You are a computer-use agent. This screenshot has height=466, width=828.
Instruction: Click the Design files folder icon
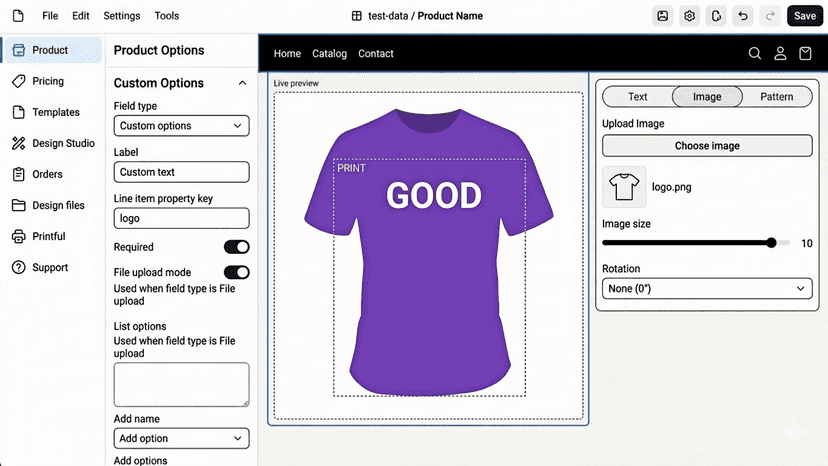tap(18, 205)
